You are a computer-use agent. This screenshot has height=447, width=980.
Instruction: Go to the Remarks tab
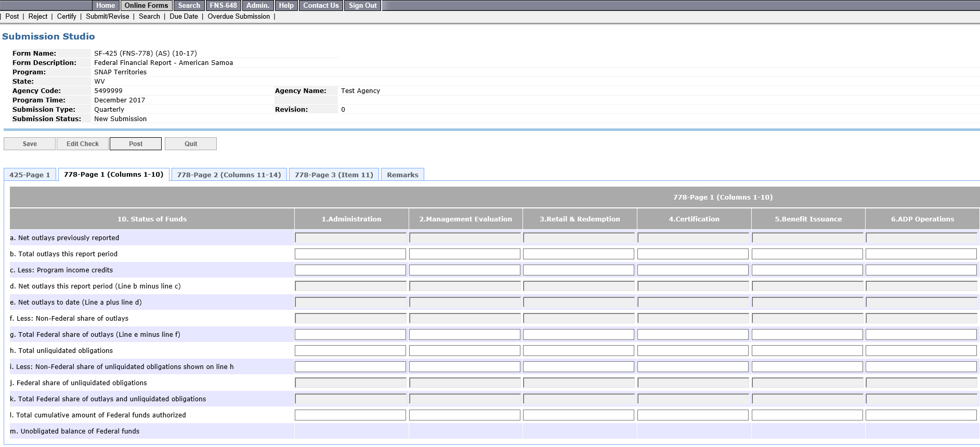[402, 175]
